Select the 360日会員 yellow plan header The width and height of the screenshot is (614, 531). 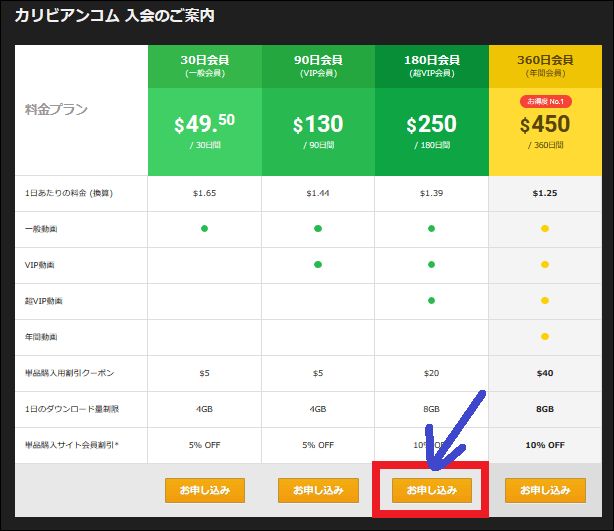[545, 65]
